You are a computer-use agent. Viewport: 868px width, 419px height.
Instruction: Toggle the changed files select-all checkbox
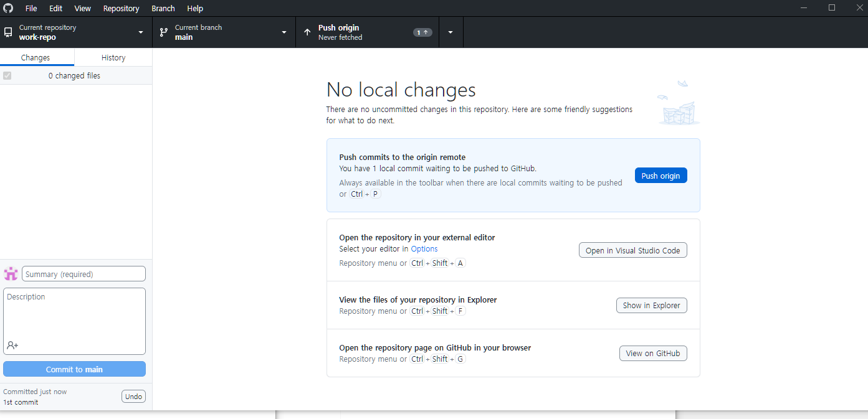click(x=7, y=76)
